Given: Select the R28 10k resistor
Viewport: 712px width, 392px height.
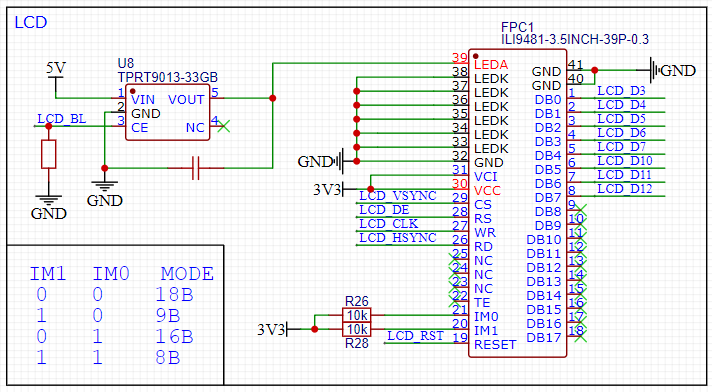Looking at the screenshot, I should click(x=356, y=329).
